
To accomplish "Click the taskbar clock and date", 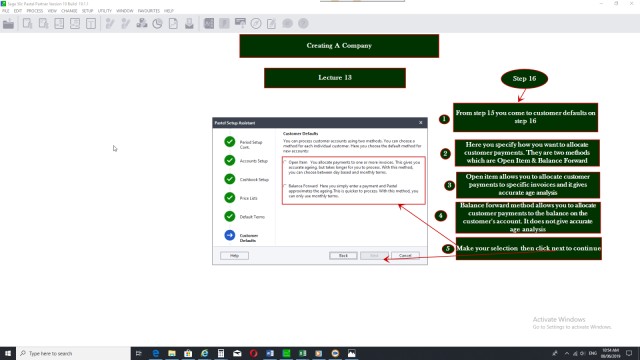I will 611,353.
